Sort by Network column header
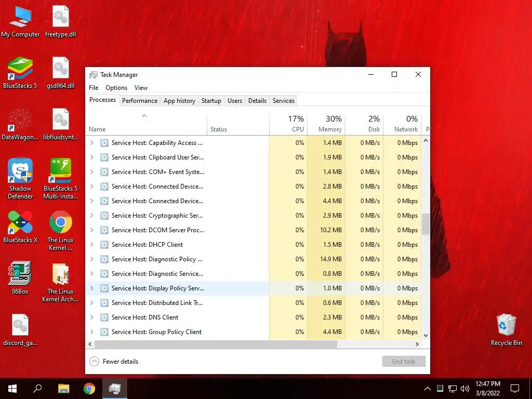 [402, 124]
